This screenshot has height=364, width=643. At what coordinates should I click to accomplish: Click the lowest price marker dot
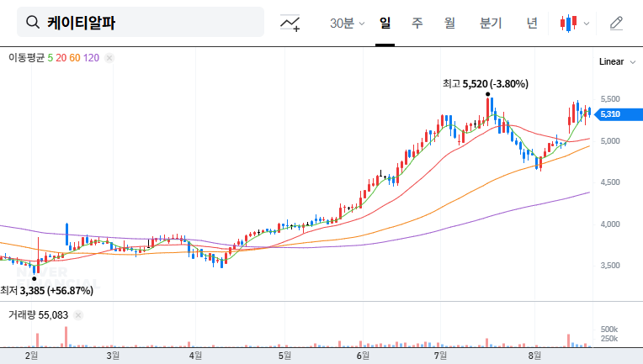coord(35,278)
